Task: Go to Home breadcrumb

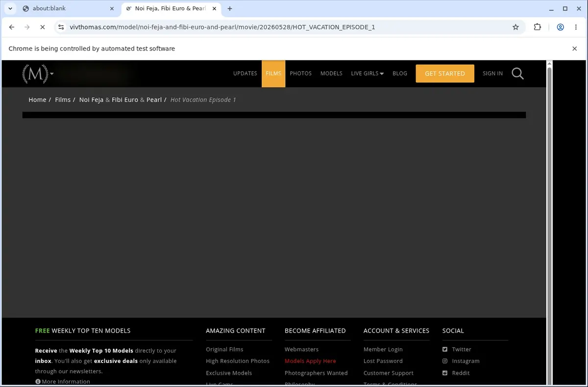Action: click(37, 99)
